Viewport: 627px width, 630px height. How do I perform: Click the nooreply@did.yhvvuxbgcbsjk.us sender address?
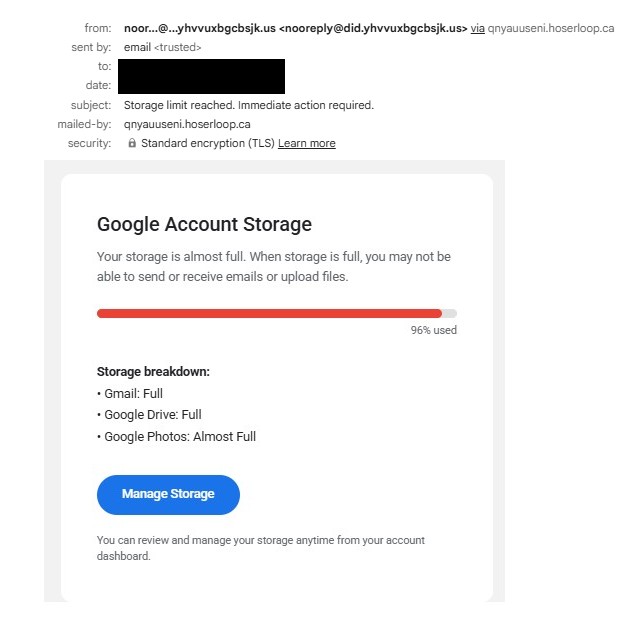point(368,29)
